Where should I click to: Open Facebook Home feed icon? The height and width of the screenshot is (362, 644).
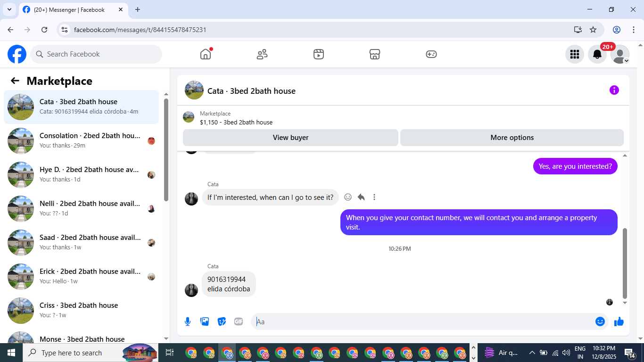coord(206,54)
